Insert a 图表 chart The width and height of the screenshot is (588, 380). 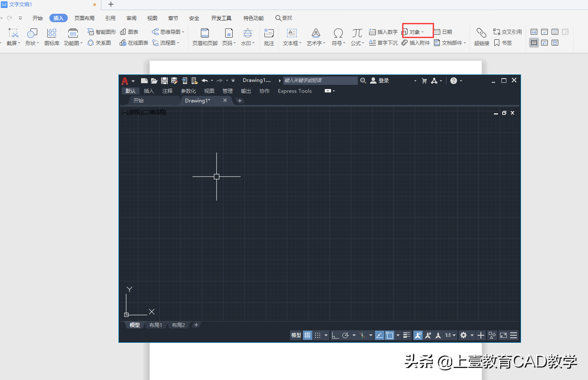click(129, 32)
